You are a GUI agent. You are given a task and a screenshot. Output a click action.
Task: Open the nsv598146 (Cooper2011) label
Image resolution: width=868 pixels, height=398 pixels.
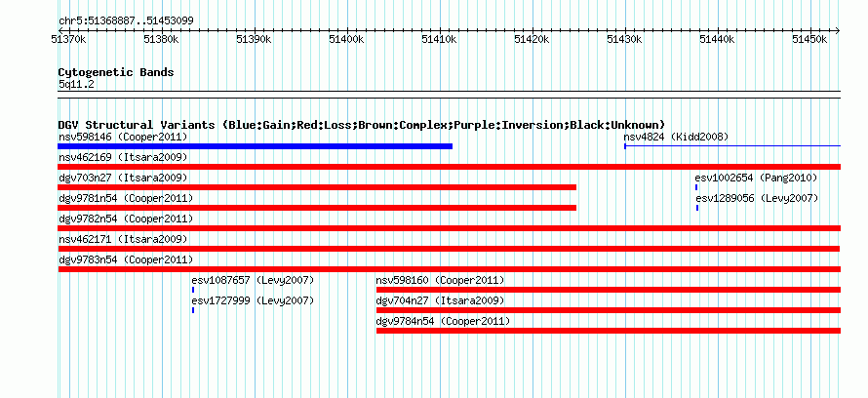coord(123,137)
